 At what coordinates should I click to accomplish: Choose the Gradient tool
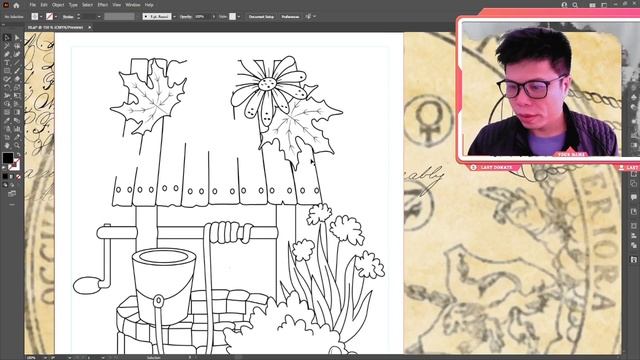17,112
